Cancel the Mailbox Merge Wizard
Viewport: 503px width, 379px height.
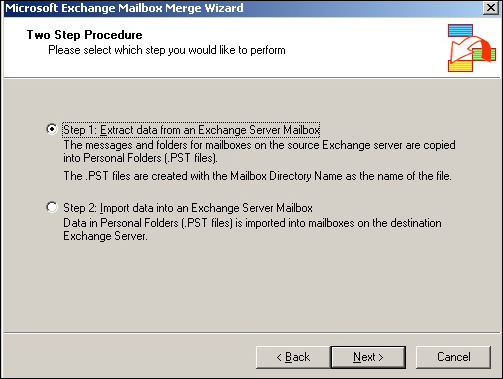pos(453,357)
